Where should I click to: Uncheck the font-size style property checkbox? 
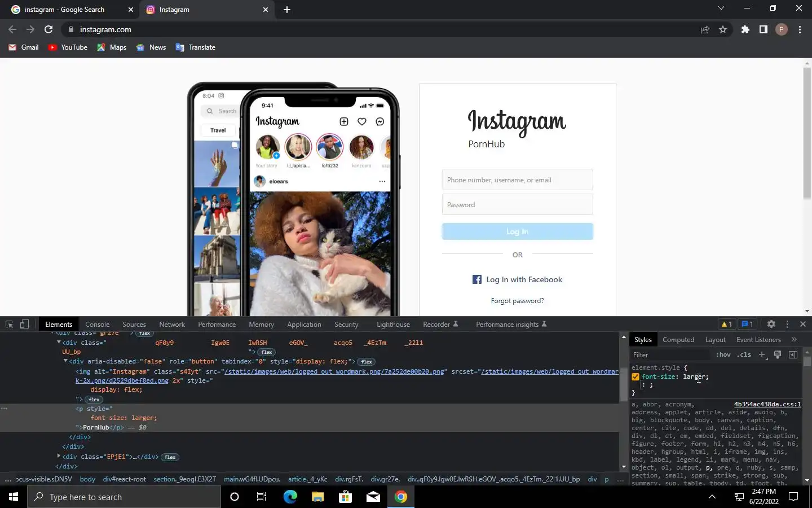(x=636, y=376)
